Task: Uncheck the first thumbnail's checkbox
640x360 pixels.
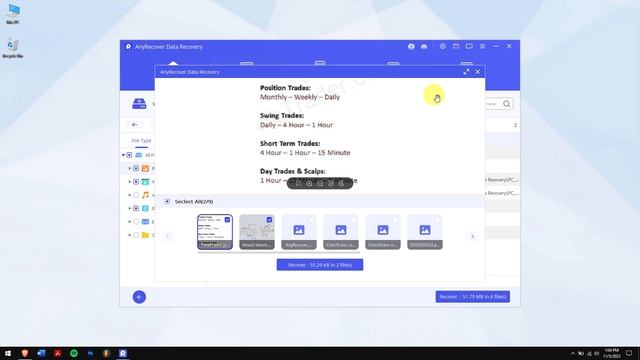Action: 227,220
